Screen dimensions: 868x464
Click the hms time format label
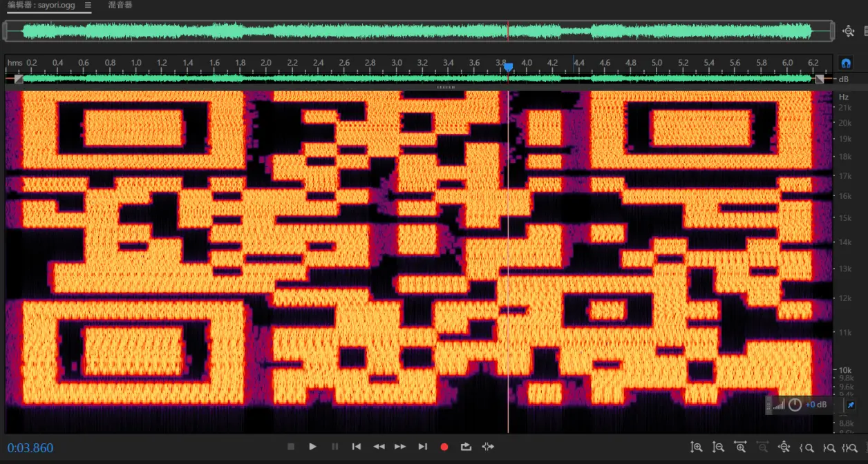[x=15, y=63]
